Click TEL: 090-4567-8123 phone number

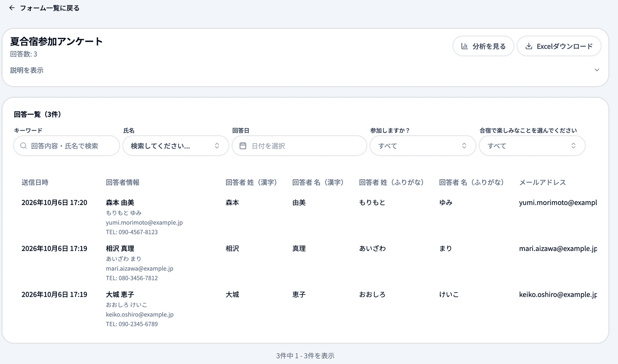132,232
